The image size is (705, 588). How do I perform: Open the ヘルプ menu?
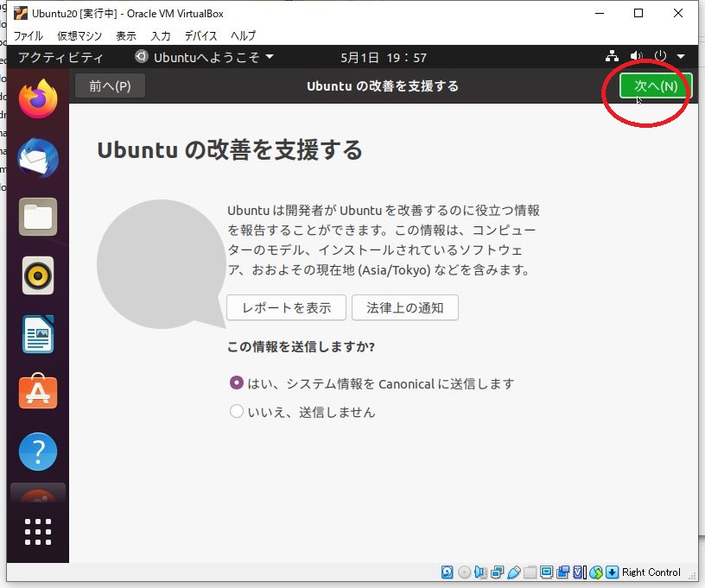coord(244,35)
